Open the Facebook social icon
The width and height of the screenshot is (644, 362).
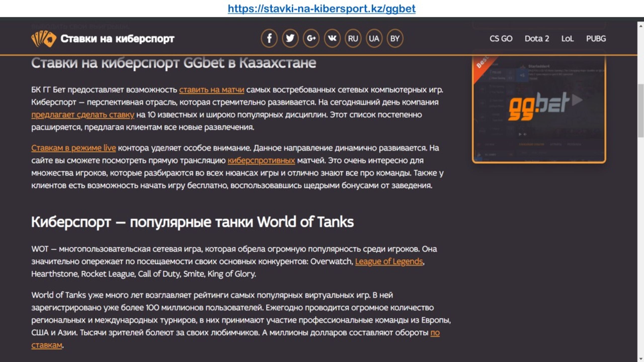(x=269, y=38)
